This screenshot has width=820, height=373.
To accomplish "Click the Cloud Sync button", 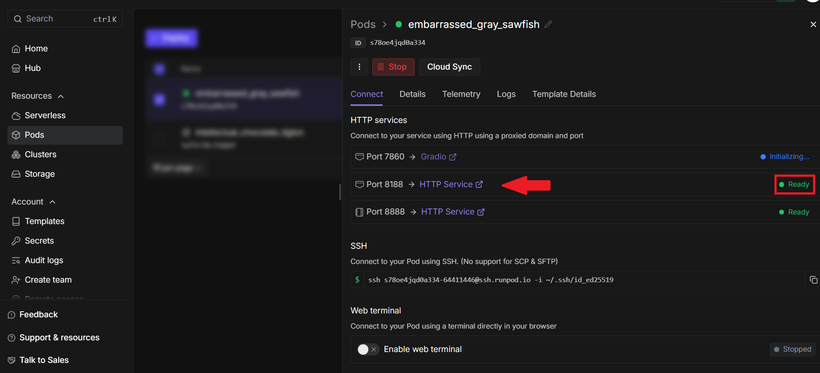I will click(x=449, y=67).
